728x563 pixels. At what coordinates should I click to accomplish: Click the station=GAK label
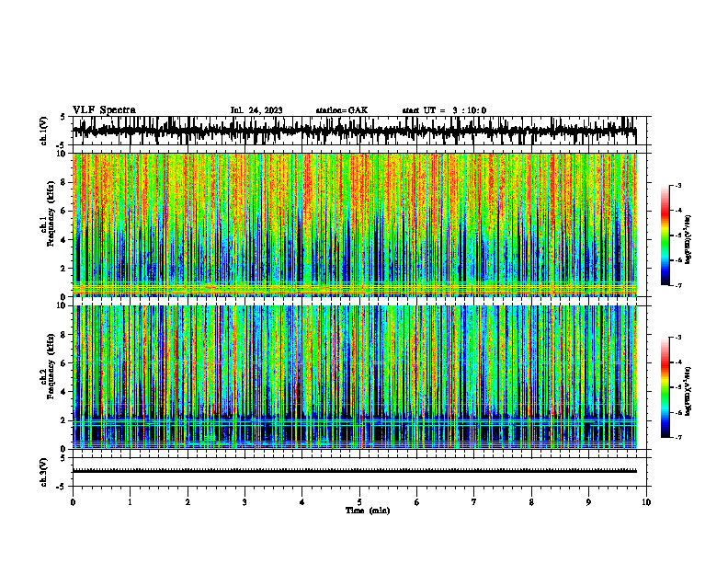pos(342,110)
